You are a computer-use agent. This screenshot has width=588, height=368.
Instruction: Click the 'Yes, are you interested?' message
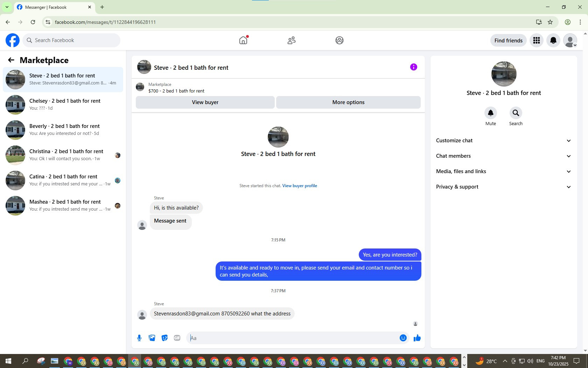[x=390, y=255]
